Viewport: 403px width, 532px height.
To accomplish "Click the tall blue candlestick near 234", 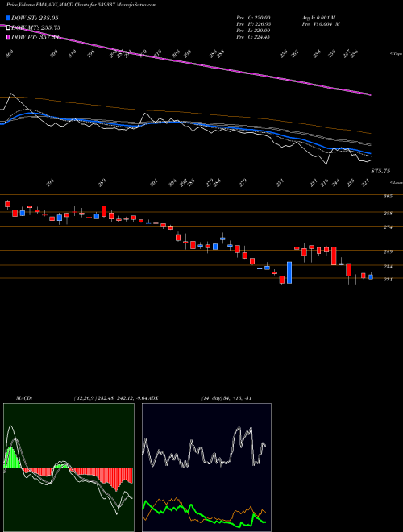I will coord(289,272).
